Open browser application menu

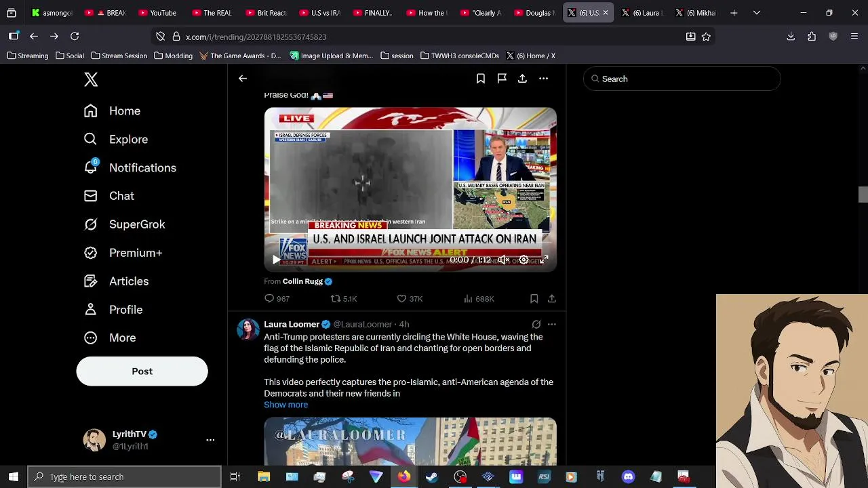coord(854,37)
